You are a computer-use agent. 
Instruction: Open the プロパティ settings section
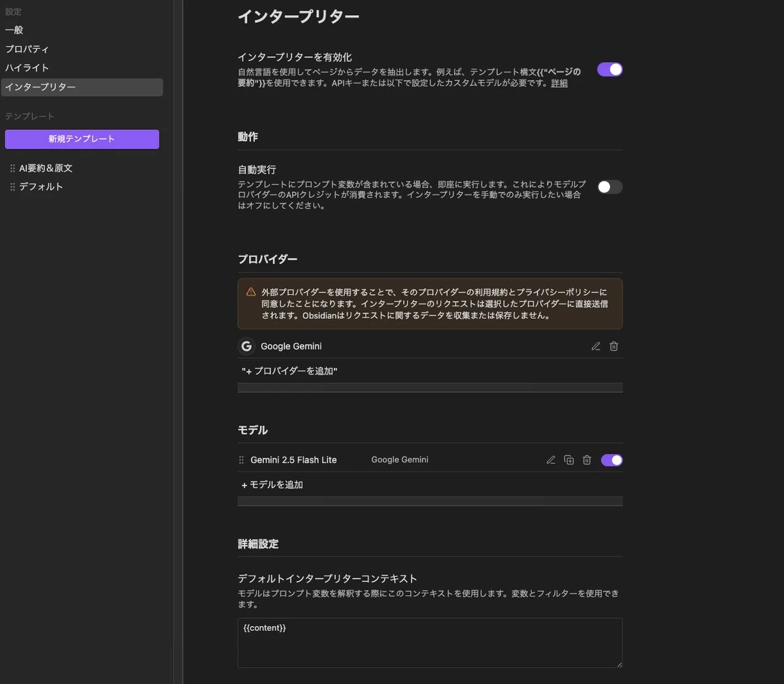pyautogui.click(x=27, y=49)
